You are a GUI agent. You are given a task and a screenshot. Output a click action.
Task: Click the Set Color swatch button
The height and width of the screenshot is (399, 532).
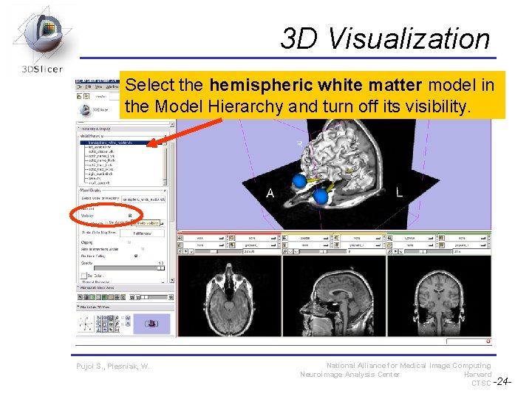point(83,276)
